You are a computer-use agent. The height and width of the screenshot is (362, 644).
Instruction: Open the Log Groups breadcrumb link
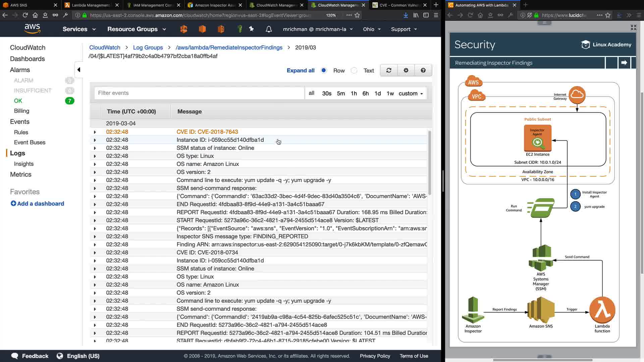(x=148, y=48)
